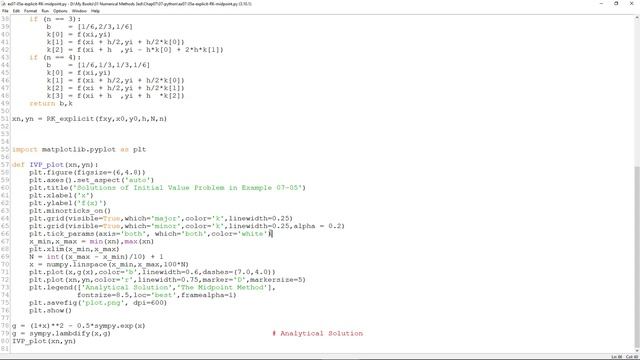The image size is (640, 360).
Task: Click the column indicator in status bar
Action: tap(631, 357)
